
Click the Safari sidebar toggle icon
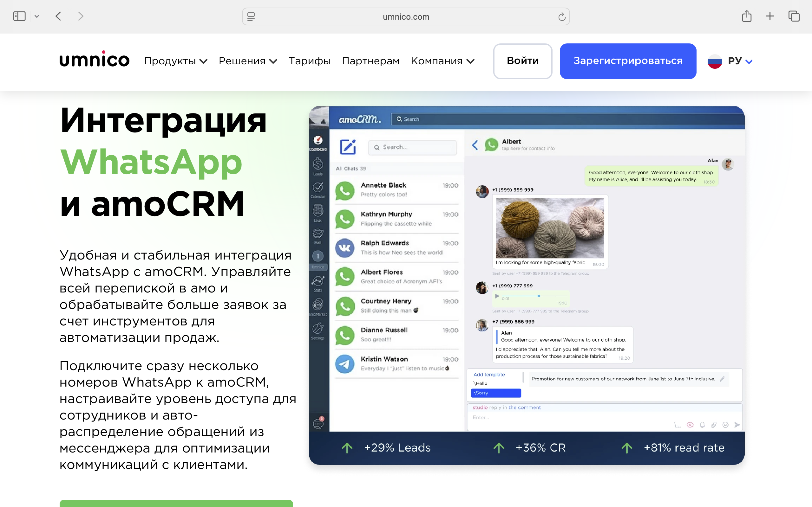pyautogui.click(x=19, y=16)
